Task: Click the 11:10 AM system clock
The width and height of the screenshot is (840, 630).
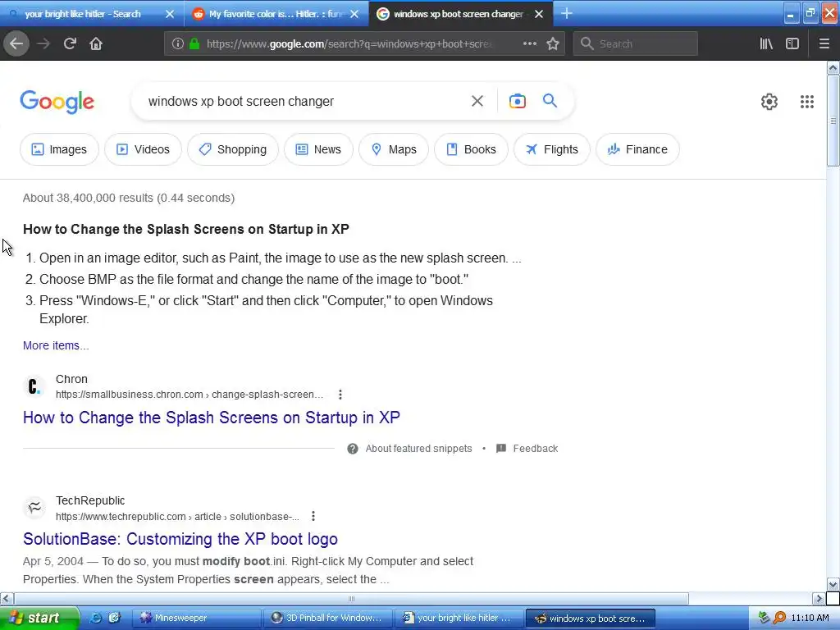Action: click(810, 618)
